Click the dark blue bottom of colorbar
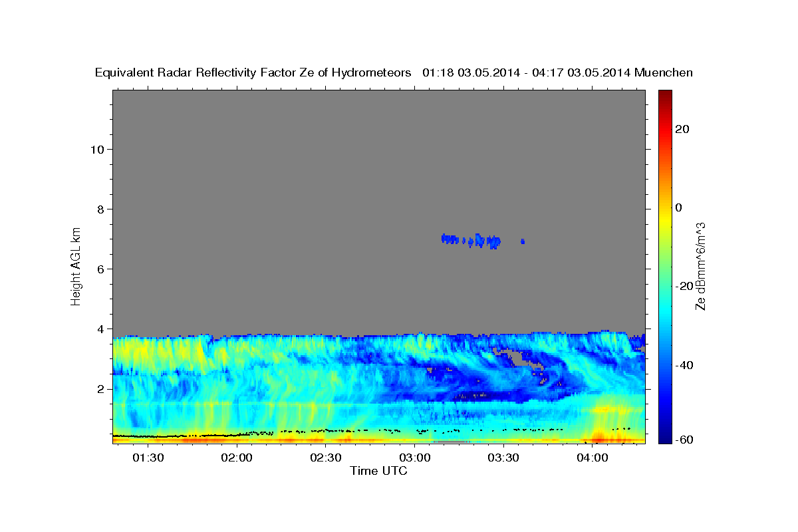Screen dimensions: 798x532 pyautogui.click(x=664, y=438)
